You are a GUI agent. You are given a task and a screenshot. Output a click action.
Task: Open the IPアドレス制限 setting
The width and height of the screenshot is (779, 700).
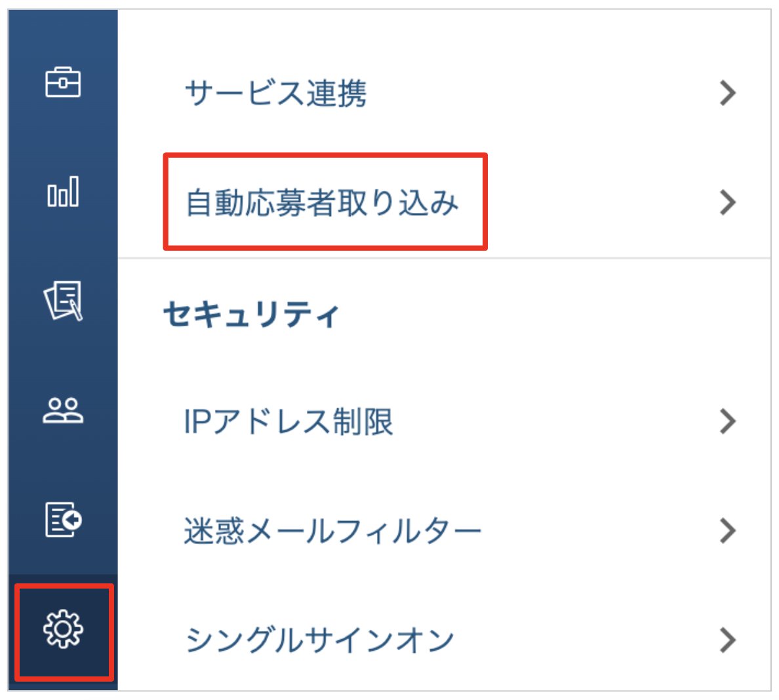pyautogui.click(x=444, y=421)
